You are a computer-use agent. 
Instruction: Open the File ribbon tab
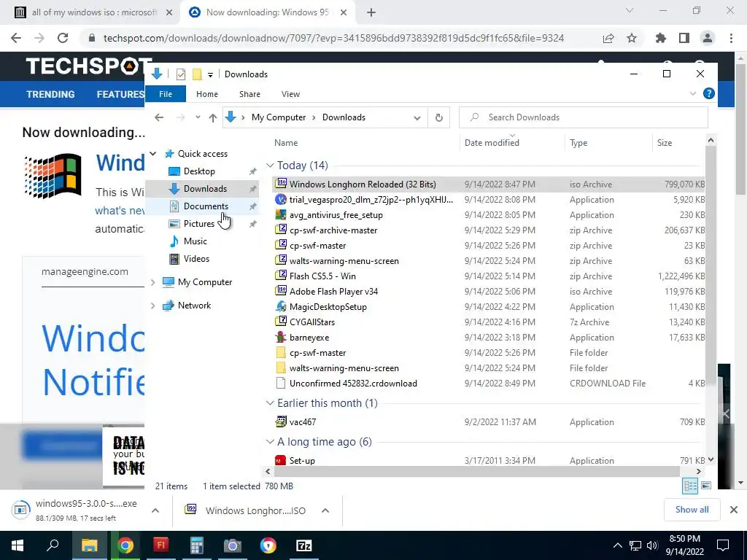click(166, 94)
